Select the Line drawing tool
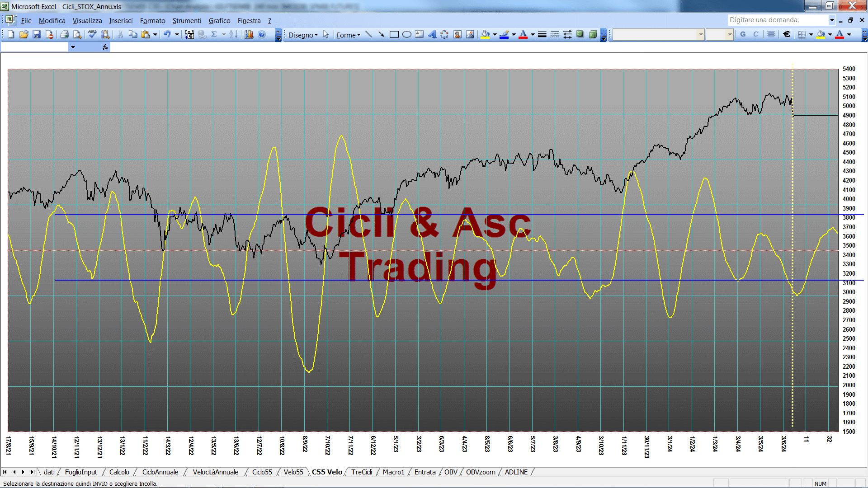Image resolution: width=868 pixels, height=488 pixels. [368, 34]
